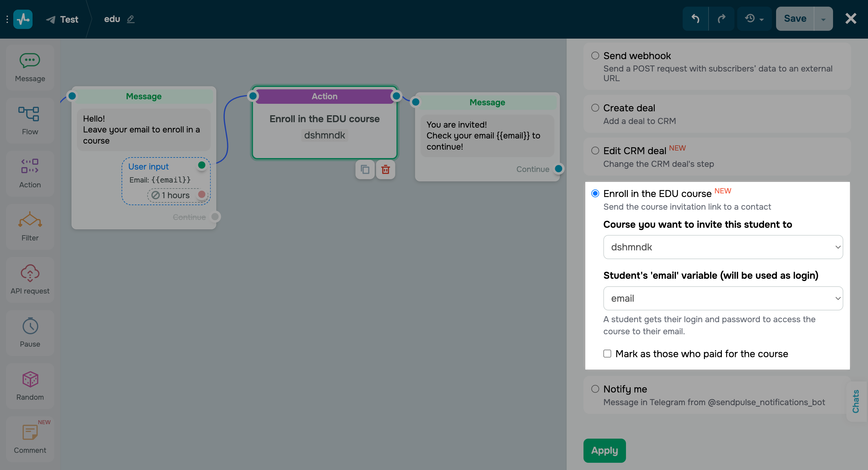Click the Apply button
This screenshot has height=470, width=868.
click(x=604, y=450)
